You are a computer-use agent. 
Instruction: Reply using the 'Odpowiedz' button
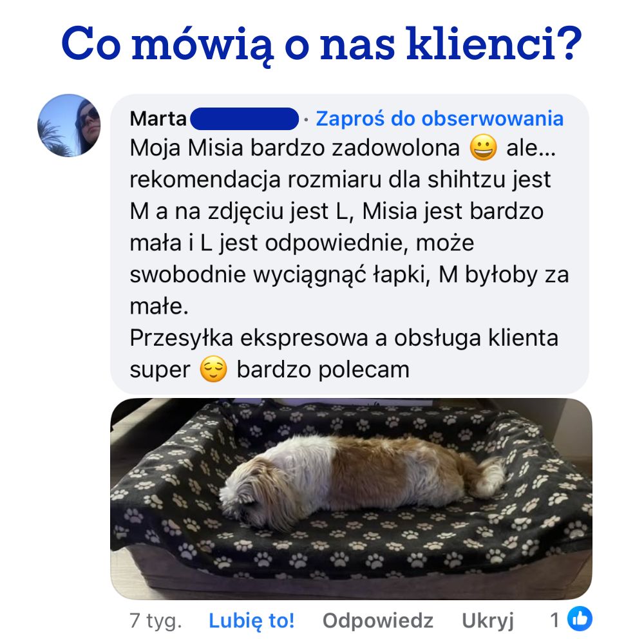coord(378,620)
